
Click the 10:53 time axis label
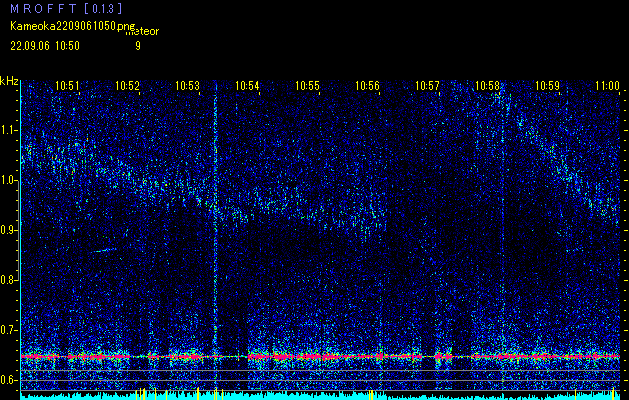pyautogui.click(x=187, y=86)
